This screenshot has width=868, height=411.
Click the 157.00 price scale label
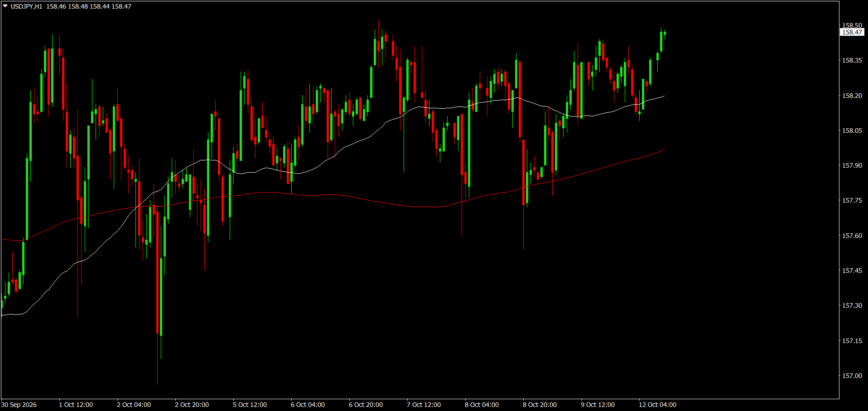pyautogui.click(x=852, y=376)
